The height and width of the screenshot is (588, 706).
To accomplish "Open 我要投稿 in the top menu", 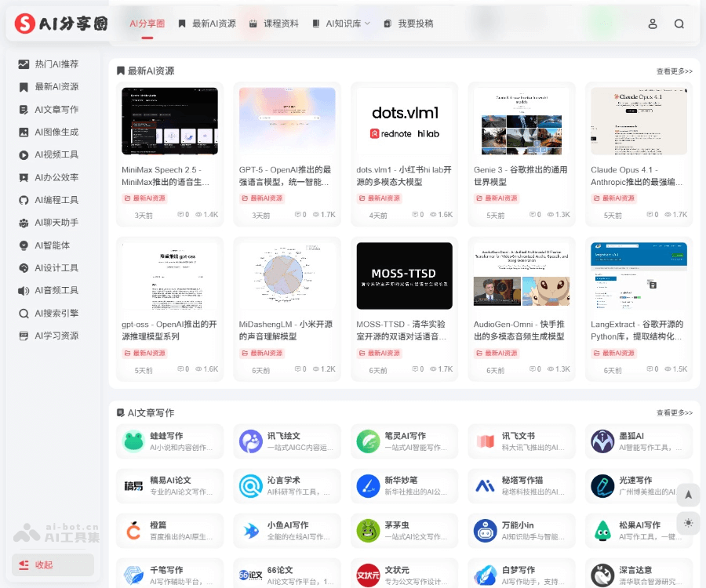I will click(x=409, y=24).
